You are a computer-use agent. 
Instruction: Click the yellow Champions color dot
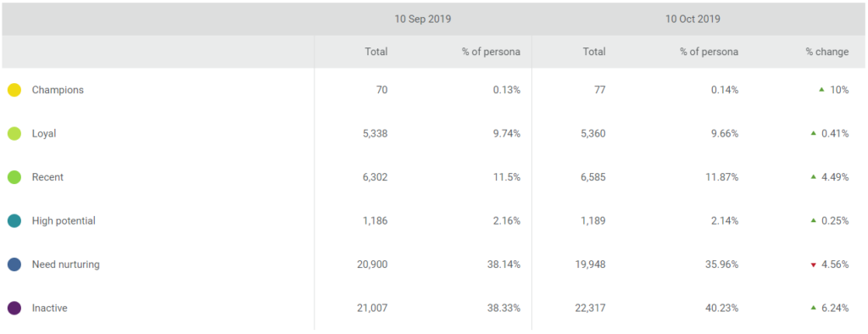(x=14, y=90)
